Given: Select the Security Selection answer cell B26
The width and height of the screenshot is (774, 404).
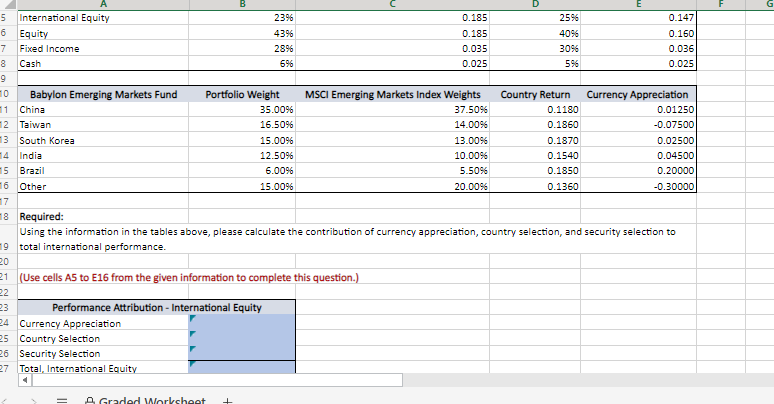Looking at the screenshot, I should (x=242, y=353).
